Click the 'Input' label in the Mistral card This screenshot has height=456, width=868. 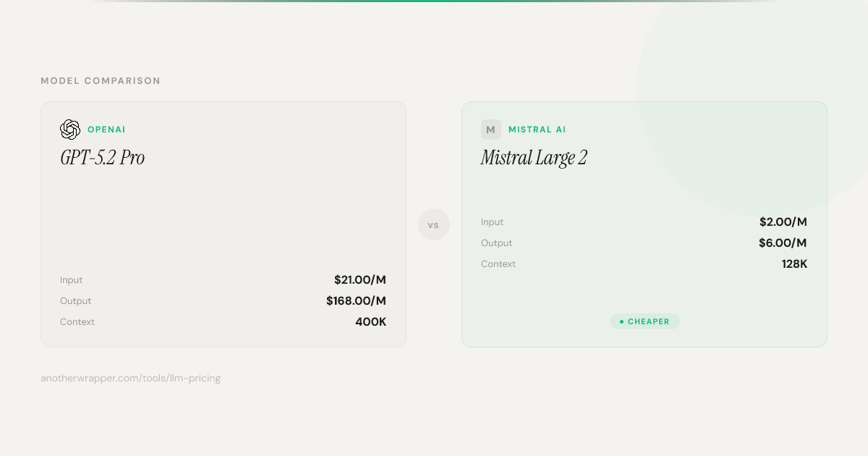(493, 222)
